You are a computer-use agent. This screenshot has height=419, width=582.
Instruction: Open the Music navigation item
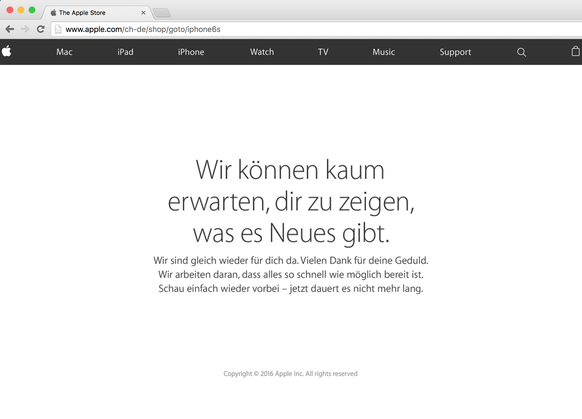click(x=383, y=52)
